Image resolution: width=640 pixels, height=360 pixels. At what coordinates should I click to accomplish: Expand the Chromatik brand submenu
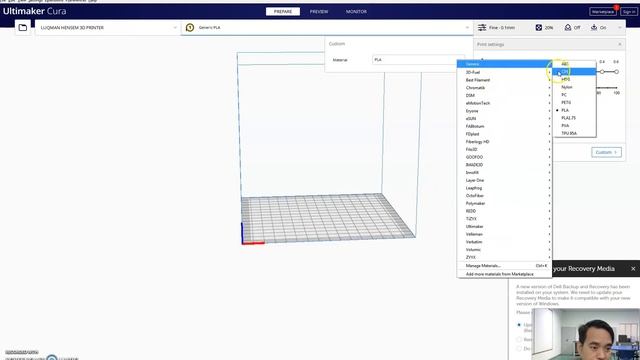pos(504,88)
